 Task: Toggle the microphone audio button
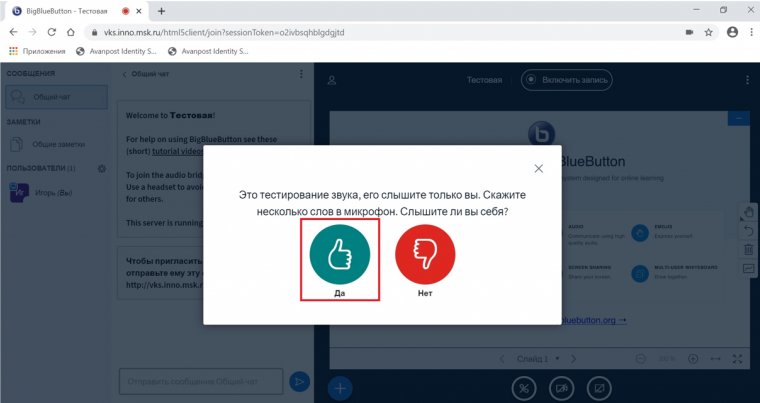point(523,386)
